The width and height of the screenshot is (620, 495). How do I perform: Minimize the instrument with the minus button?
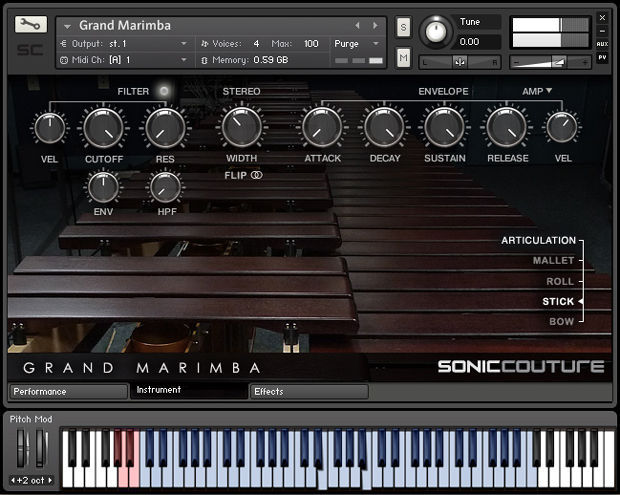click(x=602, y=31)
